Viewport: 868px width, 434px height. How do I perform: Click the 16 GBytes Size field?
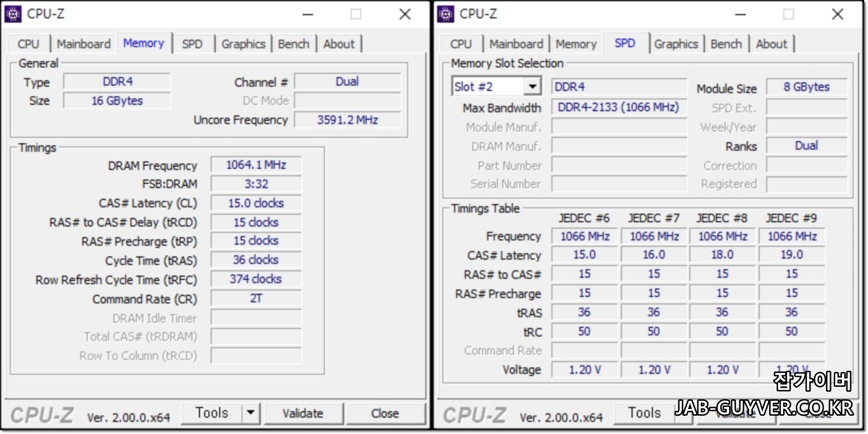click(117, 101)
